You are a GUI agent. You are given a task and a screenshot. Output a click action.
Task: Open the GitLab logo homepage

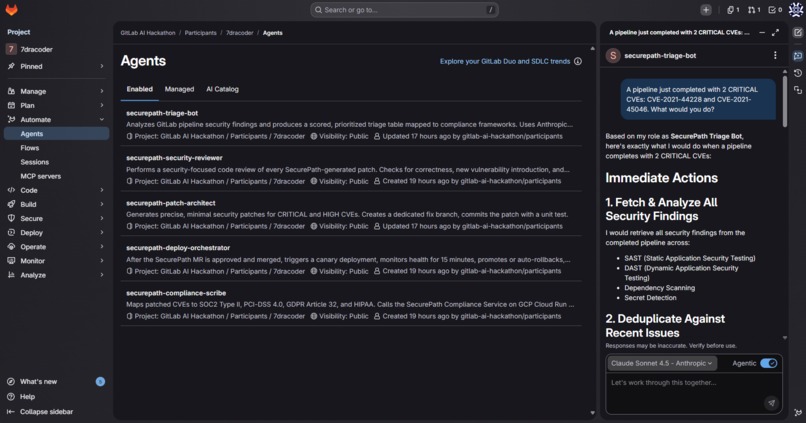[x=11, y=10]
